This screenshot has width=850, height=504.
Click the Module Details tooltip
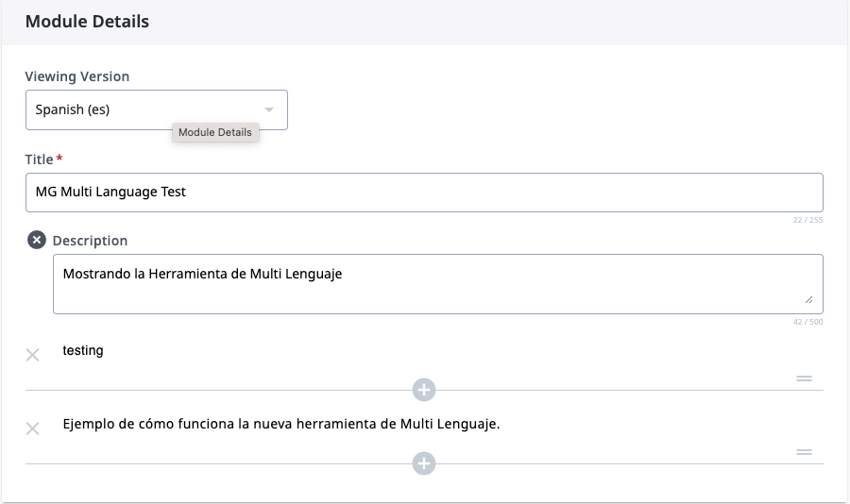pos(215,132)
